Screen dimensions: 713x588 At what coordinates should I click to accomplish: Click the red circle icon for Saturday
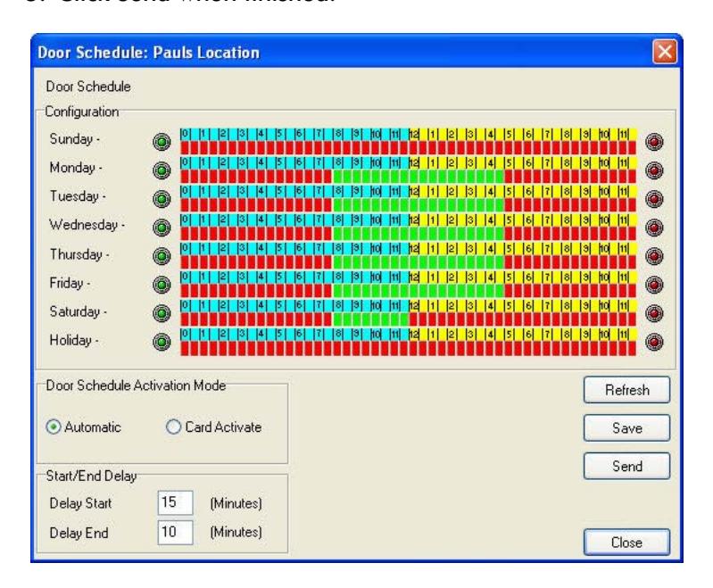coord(654,313)
